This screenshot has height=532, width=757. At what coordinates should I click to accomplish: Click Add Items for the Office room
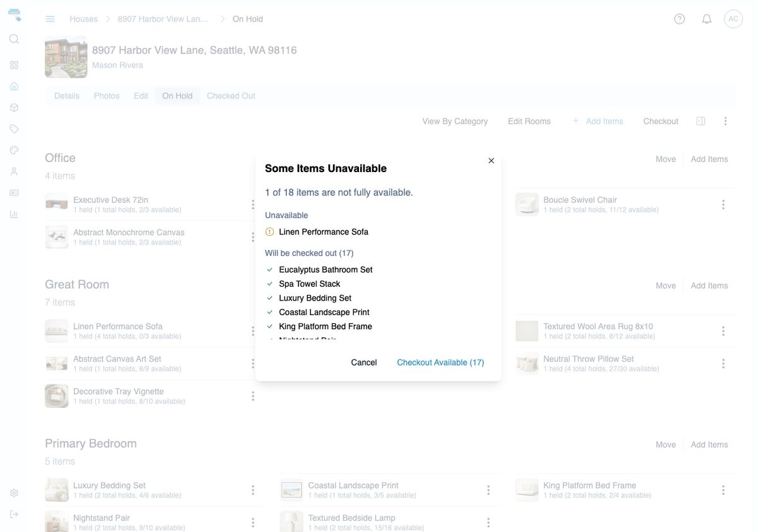tap(709, 159)
